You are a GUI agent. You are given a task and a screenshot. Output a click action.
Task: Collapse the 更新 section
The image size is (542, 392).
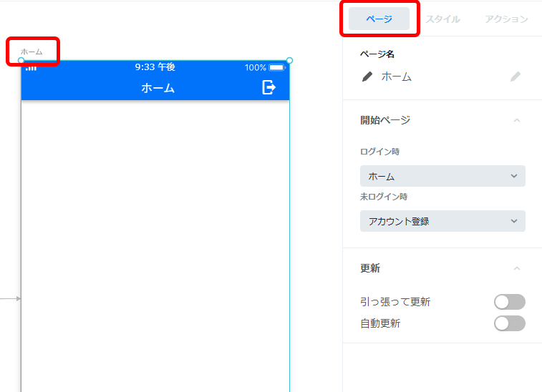tap(517, 268)
